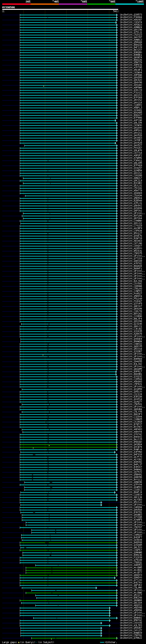Open hit UniRef100_B4FI29
The width and height of the screenshot is (146, 644).
pos(131,47)
